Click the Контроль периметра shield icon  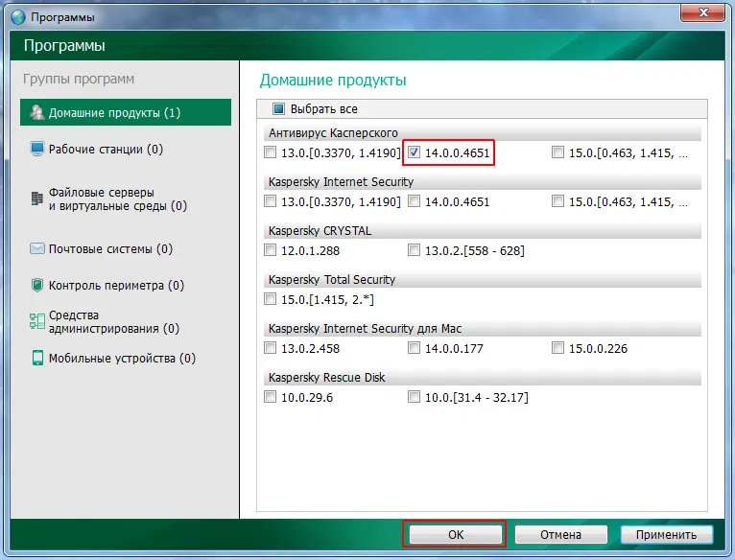[x=37, y=285]
